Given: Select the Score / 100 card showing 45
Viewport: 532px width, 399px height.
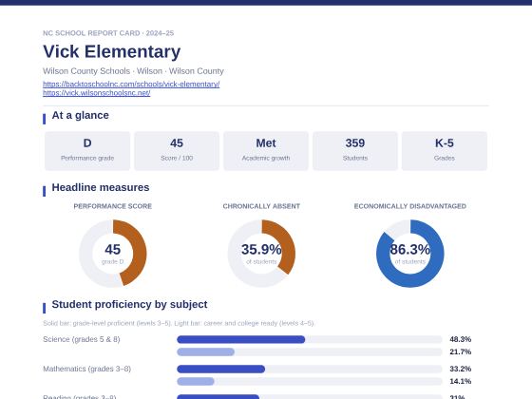Looking at the screenshot, I should tap(177, 151).
